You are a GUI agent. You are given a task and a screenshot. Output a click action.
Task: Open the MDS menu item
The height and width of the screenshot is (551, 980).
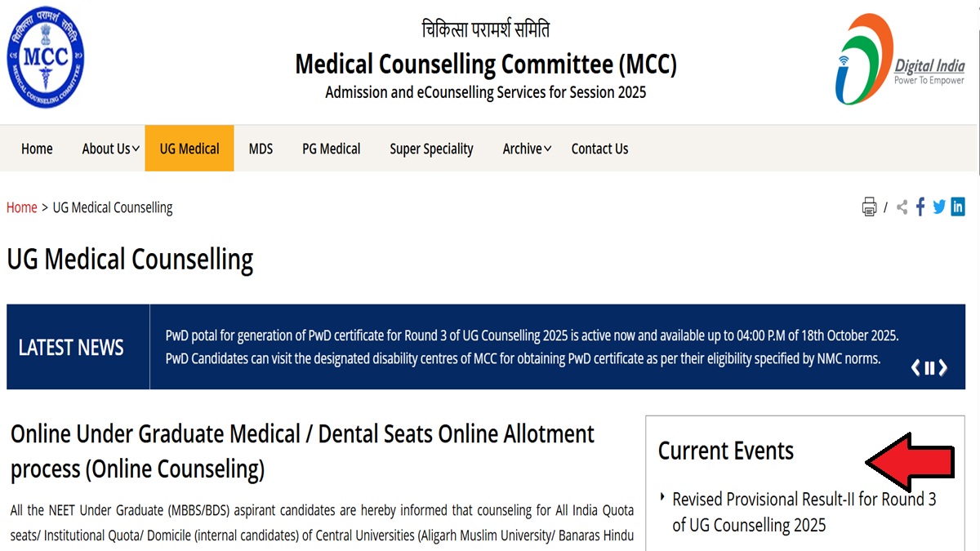261,149
